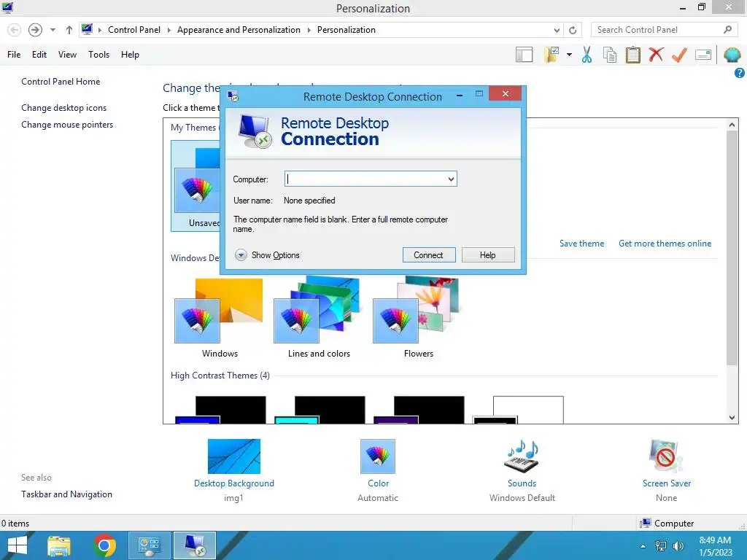The image size is (747, 560).
Task: Click the Save theme link
Action: (581, 244)
